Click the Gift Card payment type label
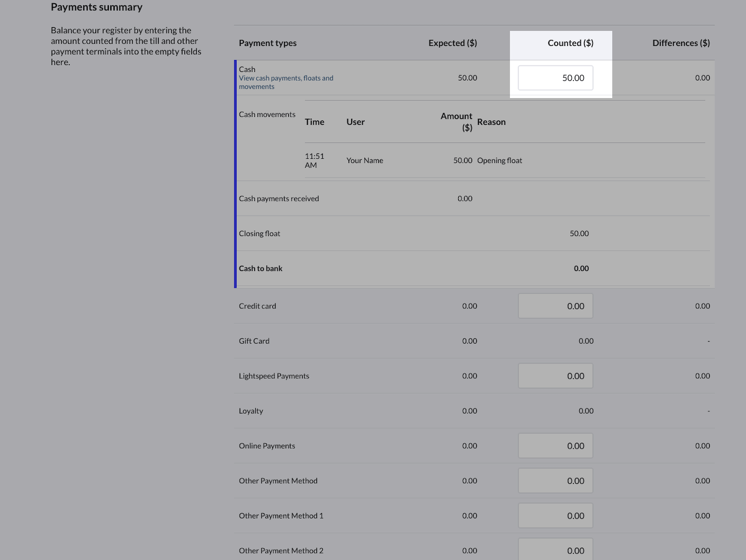 (x=254, y=341)
